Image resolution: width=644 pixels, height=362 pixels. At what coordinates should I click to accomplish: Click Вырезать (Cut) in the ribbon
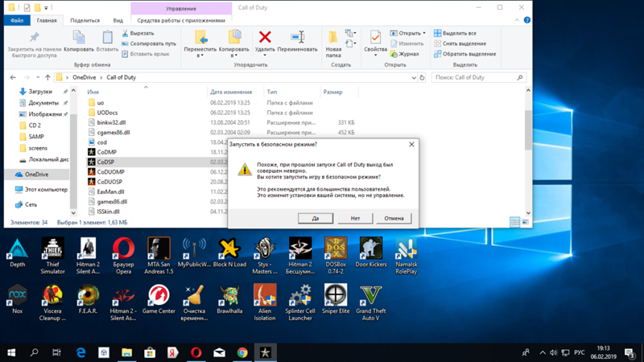pyautogui.click(x=138, y=33)
